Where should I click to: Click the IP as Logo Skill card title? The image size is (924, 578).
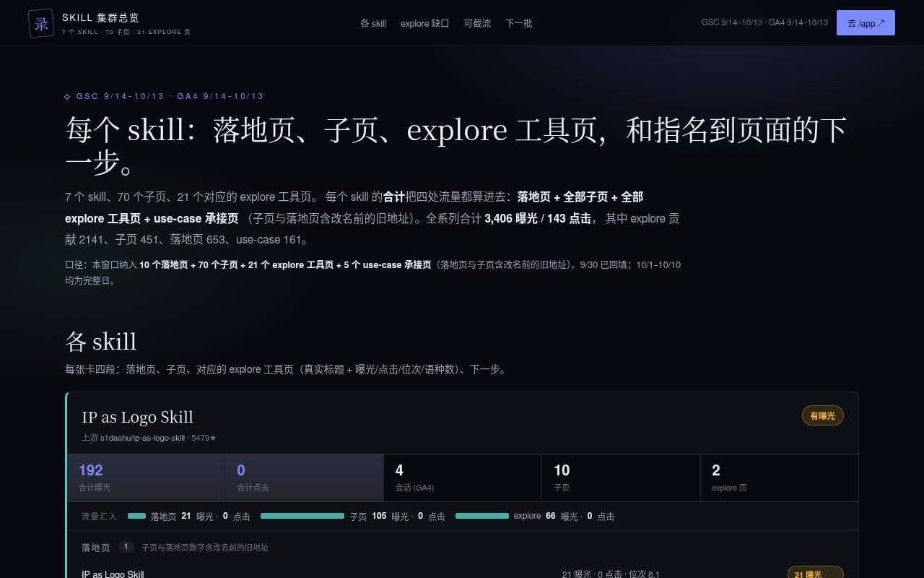coord(137,417)
